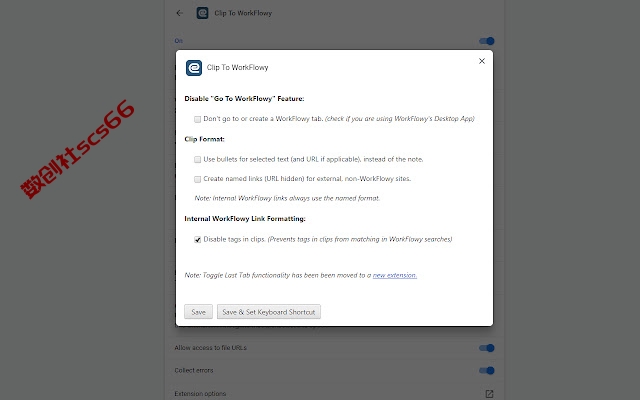Click the extension icon in background page header
The width and height of the screenshot is (640, 400).
[202, 13]
